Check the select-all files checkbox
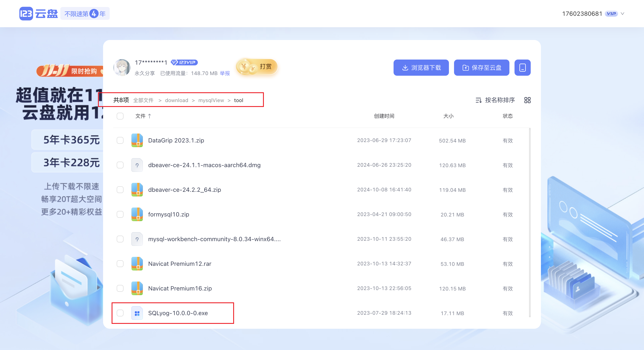The image size is (644, 350). 120,116
